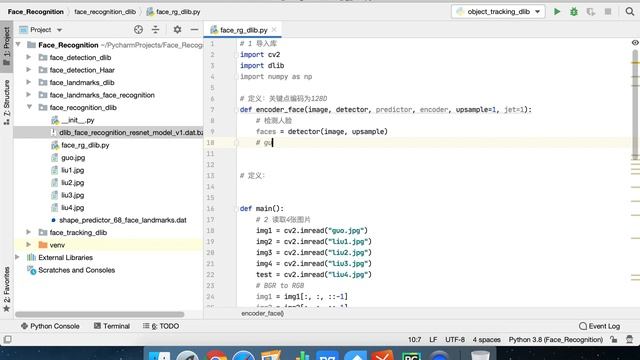This screenshot has width=640, height=360.
Task: Toggle the 1: Project side tab
Action: (7, 47)
